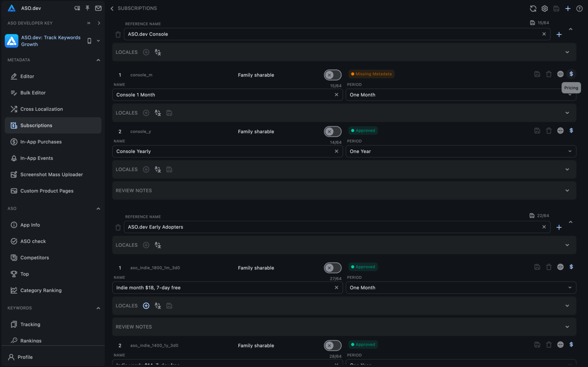The width and height of the screenshot is (588, 367).
Task: Click the trash icon for aso_indie_1800_1m_3d0
Action: (x=549, y=267)
